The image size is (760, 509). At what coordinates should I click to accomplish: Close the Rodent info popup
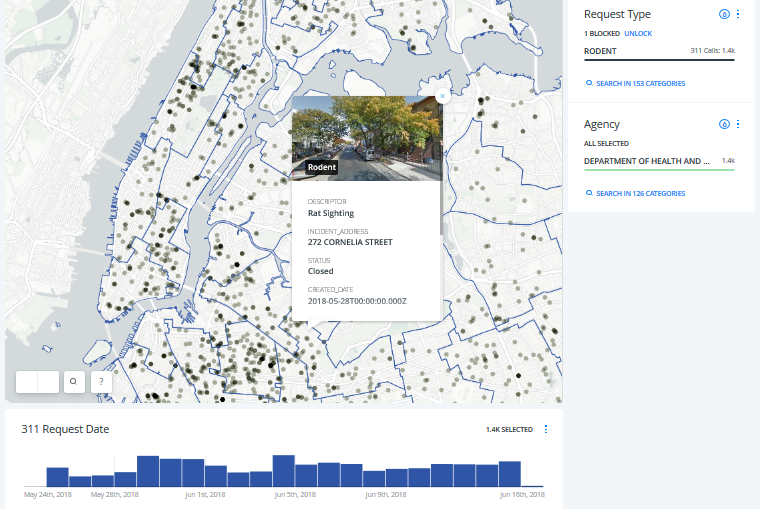click(x=442, y=97)
